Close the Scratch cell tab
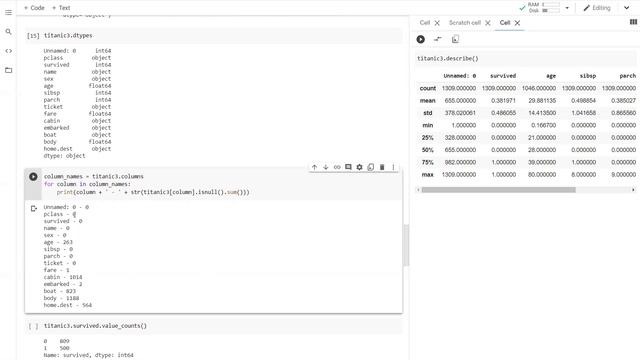Viewport: 640px width, 360px height. pyautogui.click(x=488, y=23)
